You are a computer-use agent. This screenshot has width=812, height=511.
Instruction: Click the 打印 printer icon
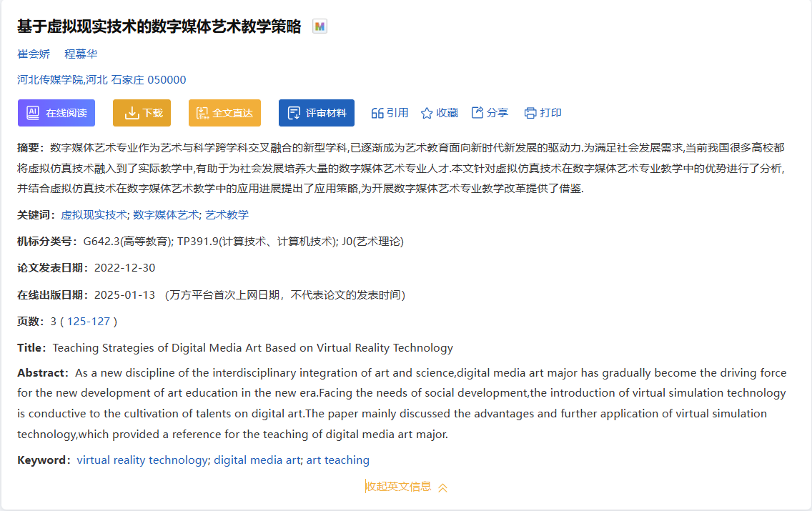[530, 113]
